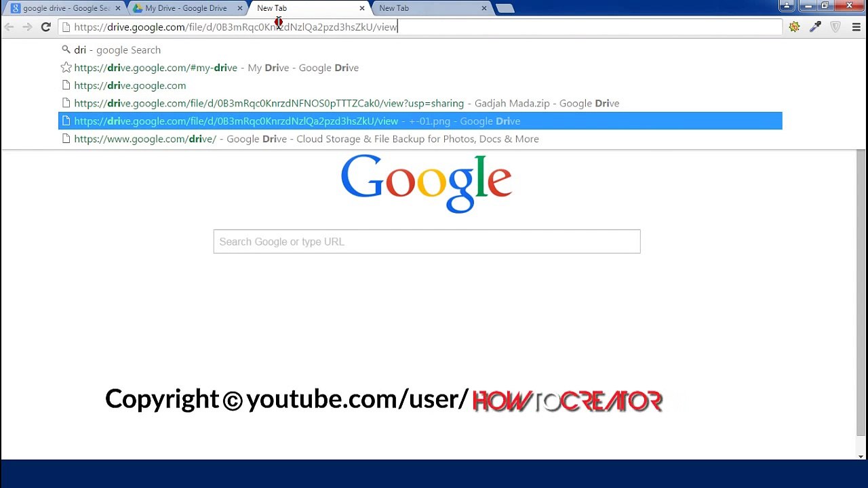Open the Chrome hamburger menu
Image resolution: width=868 pixels, height=488 pixels.
[856, 27]
